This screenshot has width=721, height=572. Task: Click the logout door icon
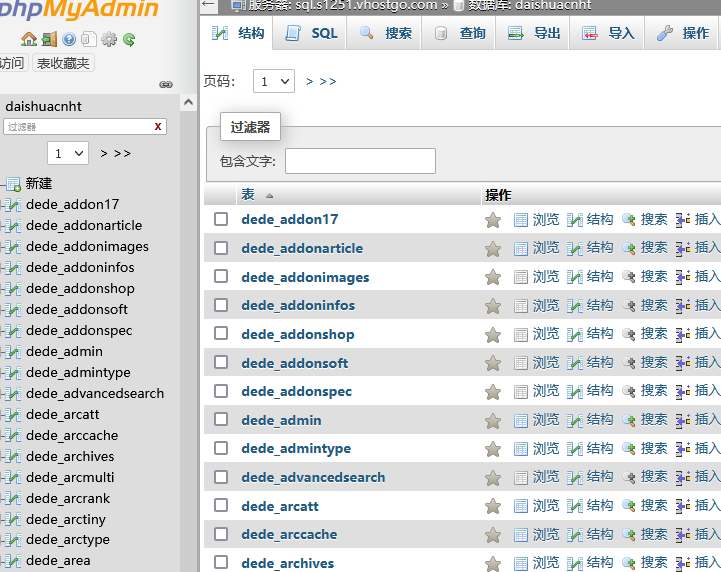coord(49,40)
